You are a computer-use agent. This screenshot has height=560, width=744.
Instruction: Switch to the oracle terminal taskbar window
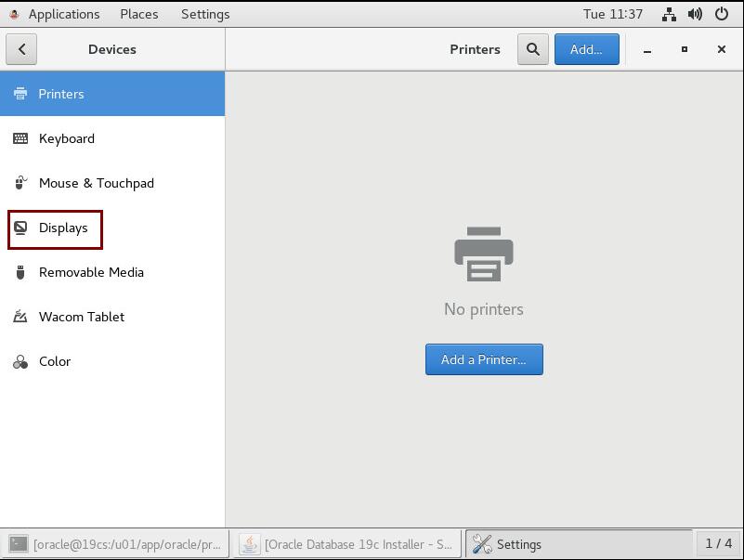click(116, 544)
